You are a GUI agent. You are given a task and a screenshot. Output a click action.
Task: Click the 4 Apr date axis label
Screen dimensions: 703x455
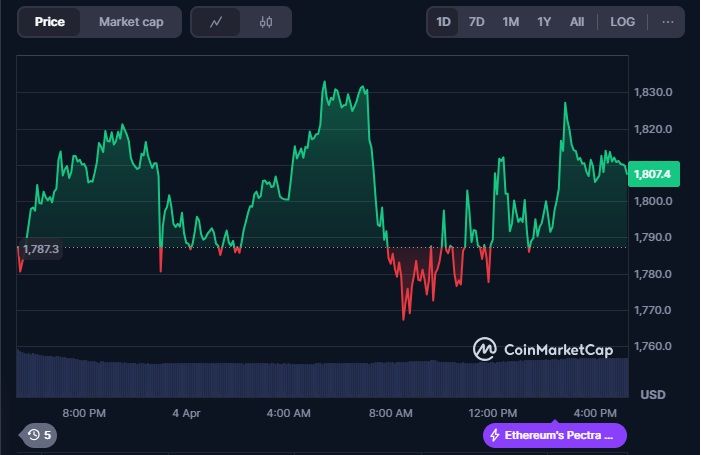186,413
